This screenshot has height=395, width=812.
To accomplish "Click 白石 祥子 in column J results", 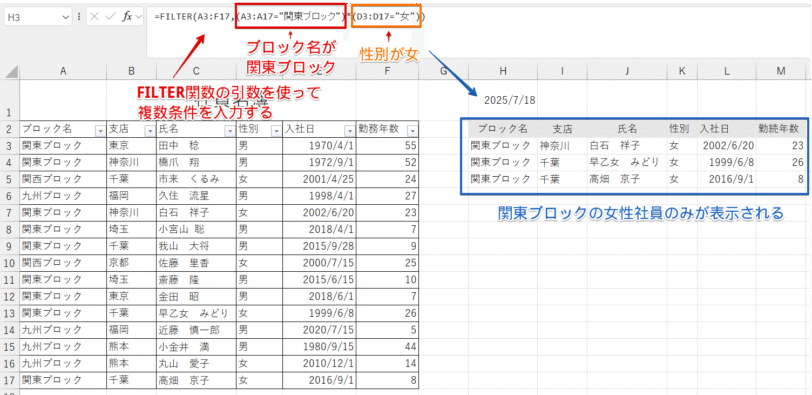I will pos(627,145).
